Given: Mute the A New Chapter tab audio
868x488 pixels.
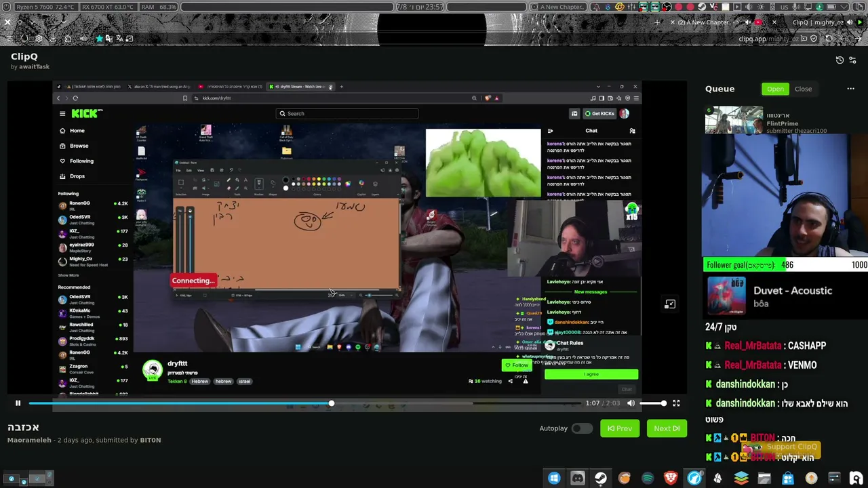Looking at the screenshot, I should pos(748,22).
